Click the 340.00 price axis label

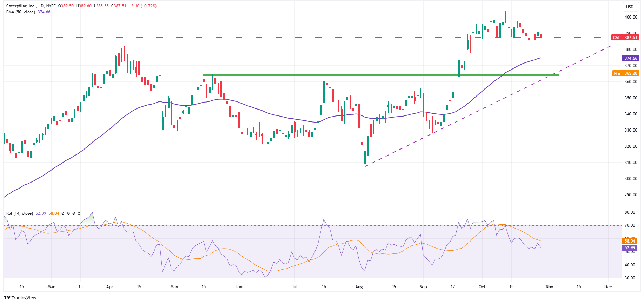(x=631, y=114)
